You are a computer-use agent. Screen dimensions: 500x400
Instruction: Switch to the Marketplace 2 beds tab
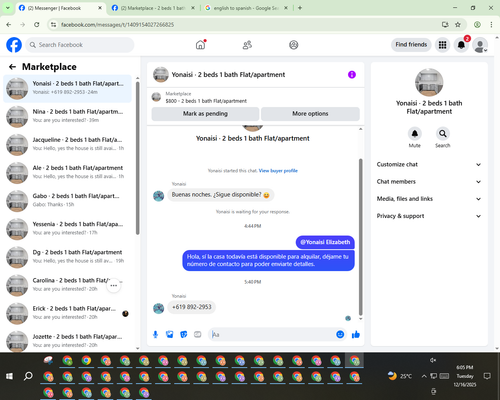[x=153, y=8]
